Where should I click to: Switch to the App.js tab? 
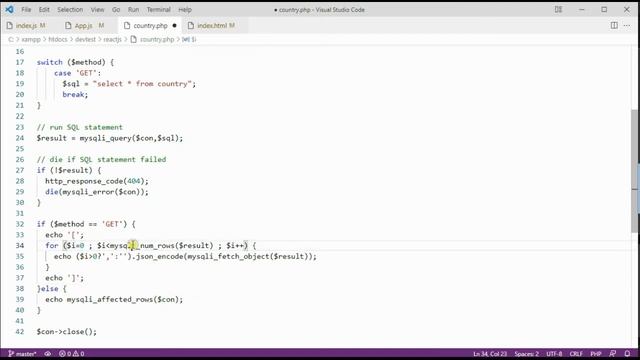[85, 25]
